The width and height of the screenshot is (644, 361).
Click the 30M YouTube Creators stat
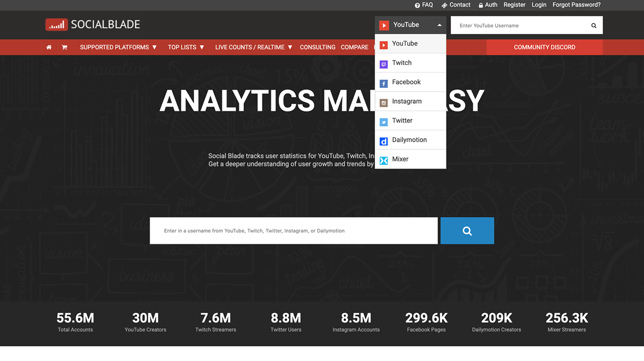[145, 322]
